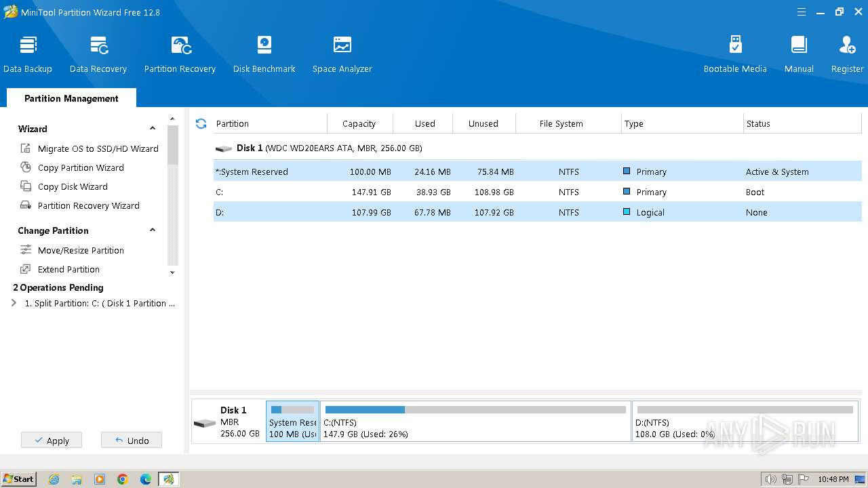Expand the pending Split Partition operation
The image size is (868, 488).
pos(14,303)
